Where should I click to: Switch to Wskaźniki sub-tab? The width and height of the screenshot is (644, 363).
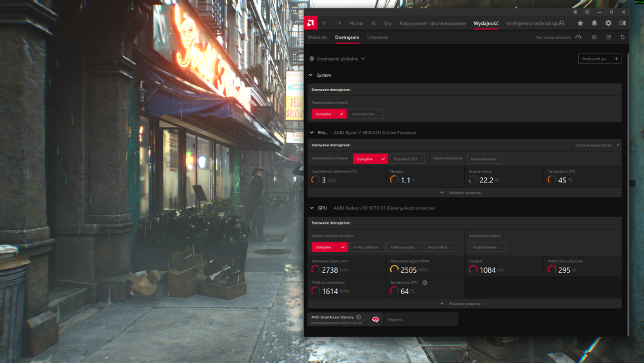tap(317, 37)
